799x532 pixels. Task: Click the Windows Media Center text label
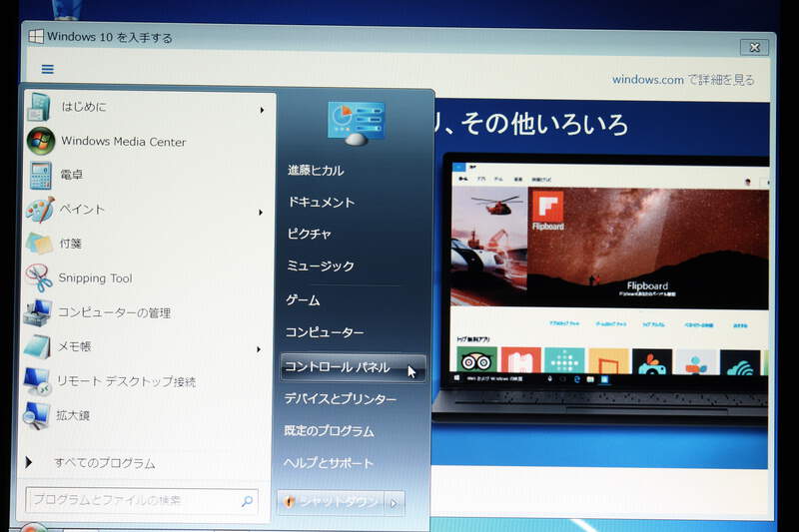coord(123,142)
